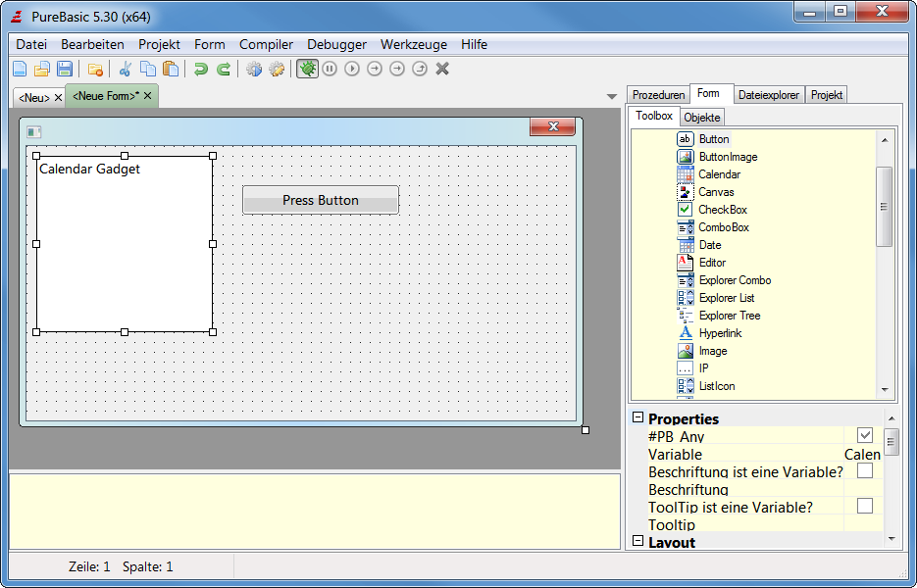Tick the 'ToolTip ist eine Variable?' checkbox
This screenshot has width=917, height=588.
(865, 506)
